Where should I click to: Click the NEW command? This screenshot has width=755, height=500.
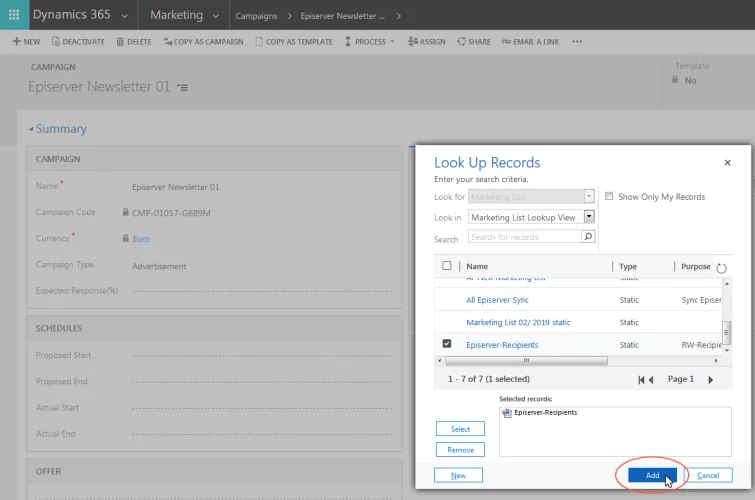[x=26, y=42]
